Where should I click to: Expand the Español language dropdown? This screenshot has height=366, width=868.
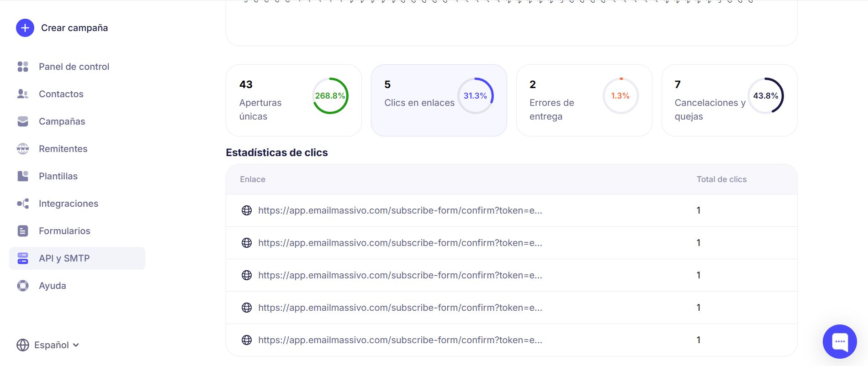pos(48,345)
